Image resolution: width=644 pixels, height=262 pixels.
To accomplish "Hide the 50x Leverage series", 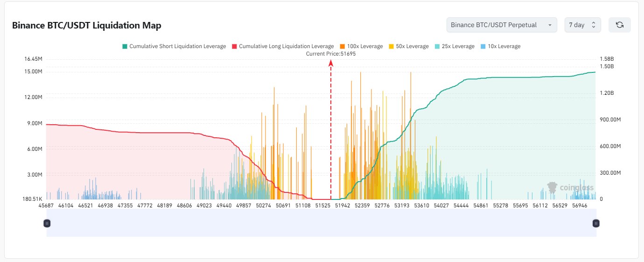I will 408,46.
